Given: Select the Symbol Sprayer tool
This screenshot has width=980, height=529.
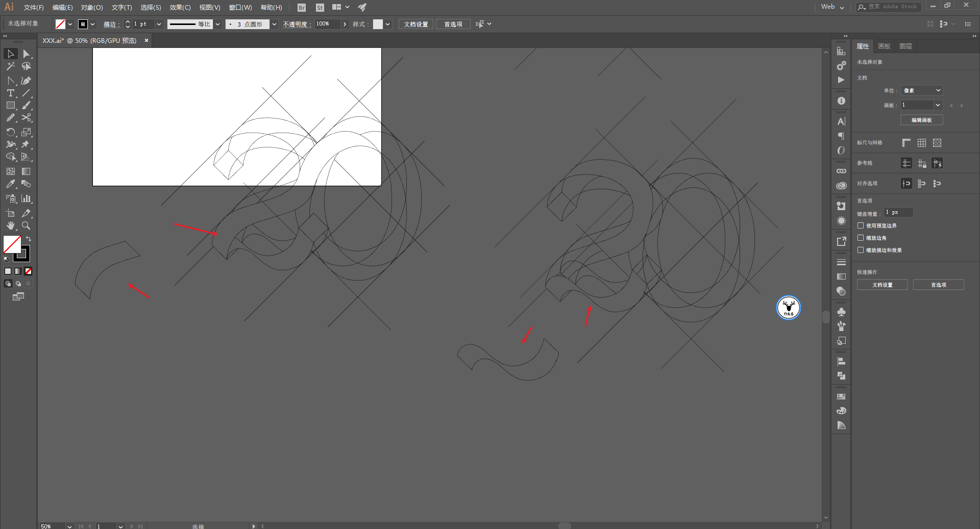Looking at the screenshot, I should tap(11, 198).
